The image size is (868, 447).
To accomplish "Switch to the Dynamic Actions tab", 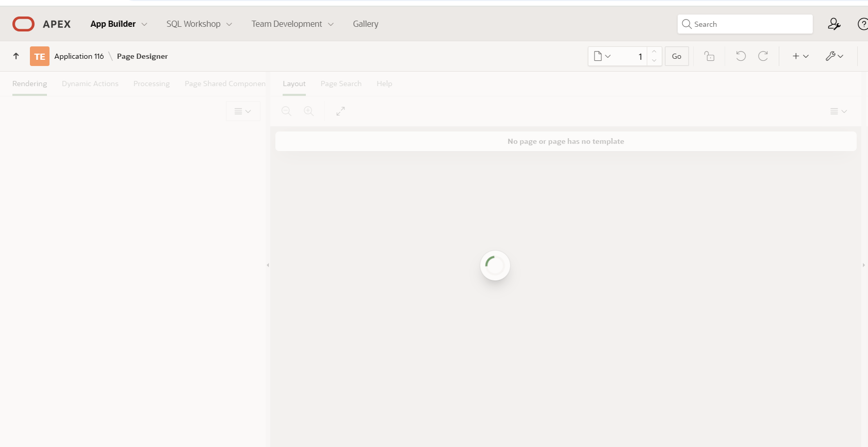I will coord(90,84).
